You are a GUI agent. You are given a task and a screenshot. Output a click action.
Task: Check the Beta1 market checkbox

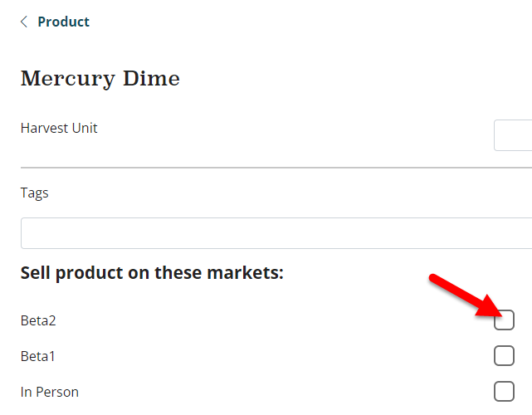504,356
